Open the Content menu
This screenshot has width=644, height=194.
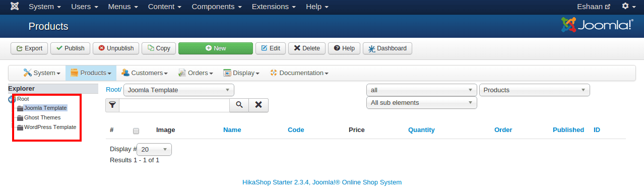point(165,7)
